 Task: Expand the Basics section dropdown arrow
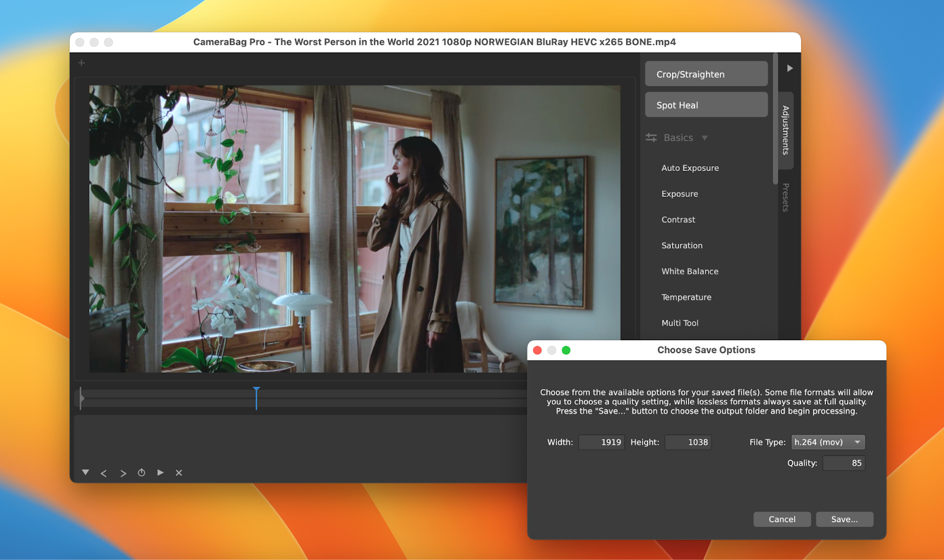[704, 138]
